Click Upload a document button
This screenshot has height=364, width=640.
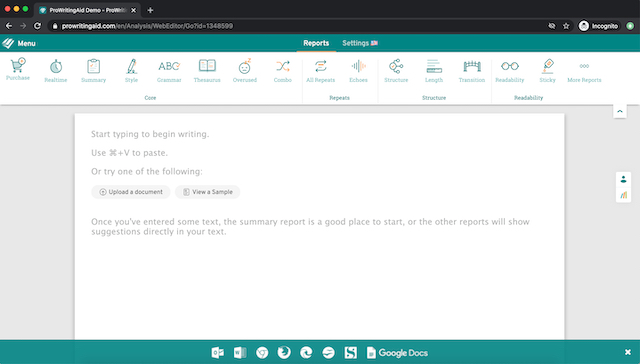click(x=131, y=192)
